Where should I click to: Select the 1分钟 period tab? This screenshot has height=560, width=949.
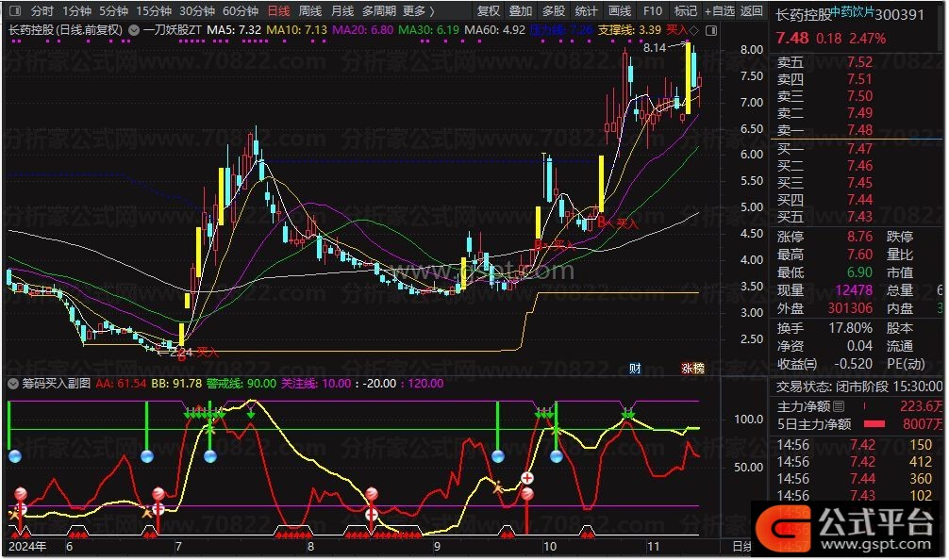[x=76, y=11]
